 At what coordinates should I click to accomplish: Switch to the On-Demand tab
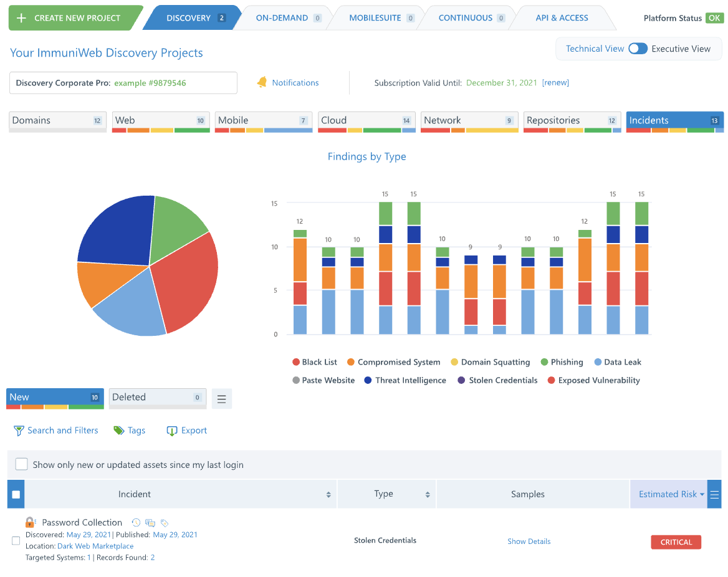[284, 18]
